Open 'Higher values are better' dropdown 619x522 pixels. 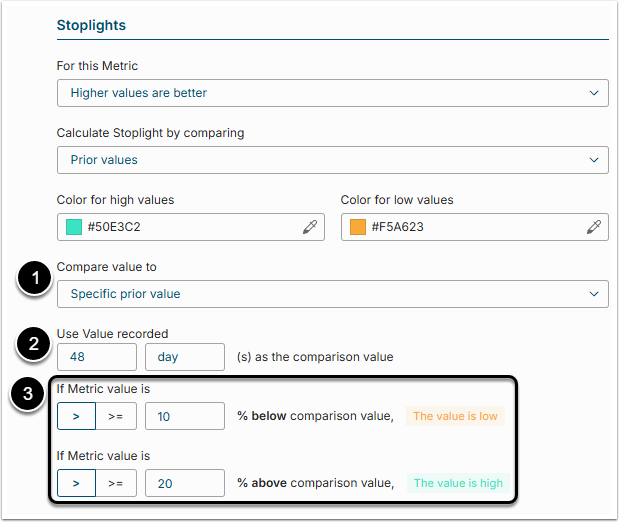(332, 93)
